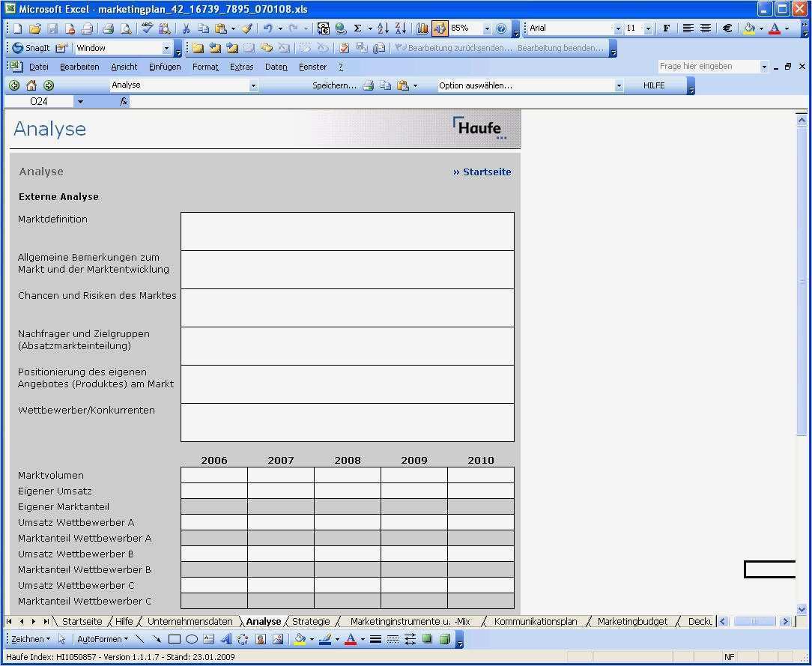Open the Daten menu
This screenshot has width=812, height=666.
click(x=276, y=66)
